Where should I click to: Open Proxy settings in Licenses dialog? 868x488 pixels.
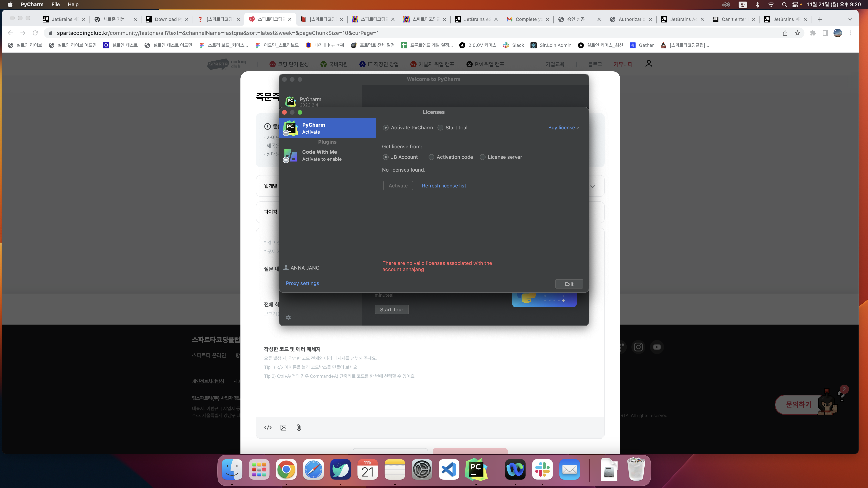[x=302, y=283]
